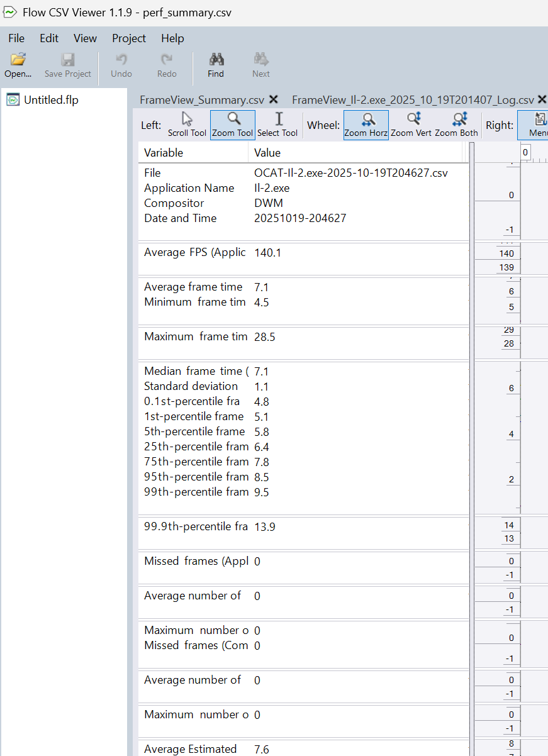Open the Edit menu
Viewport: 548px width, 756px height.
point(49,38)
